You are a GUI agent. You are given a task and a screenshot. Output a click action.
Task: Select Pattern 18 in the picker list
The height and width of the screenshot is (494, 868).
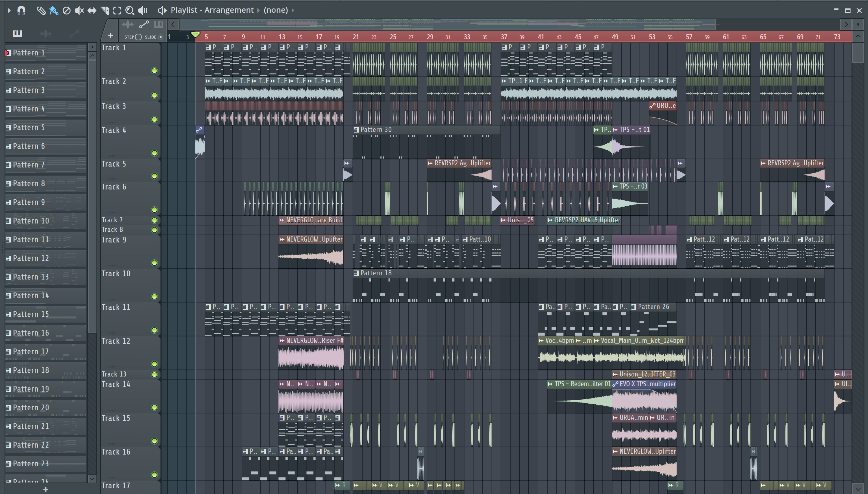pos(46,370)
